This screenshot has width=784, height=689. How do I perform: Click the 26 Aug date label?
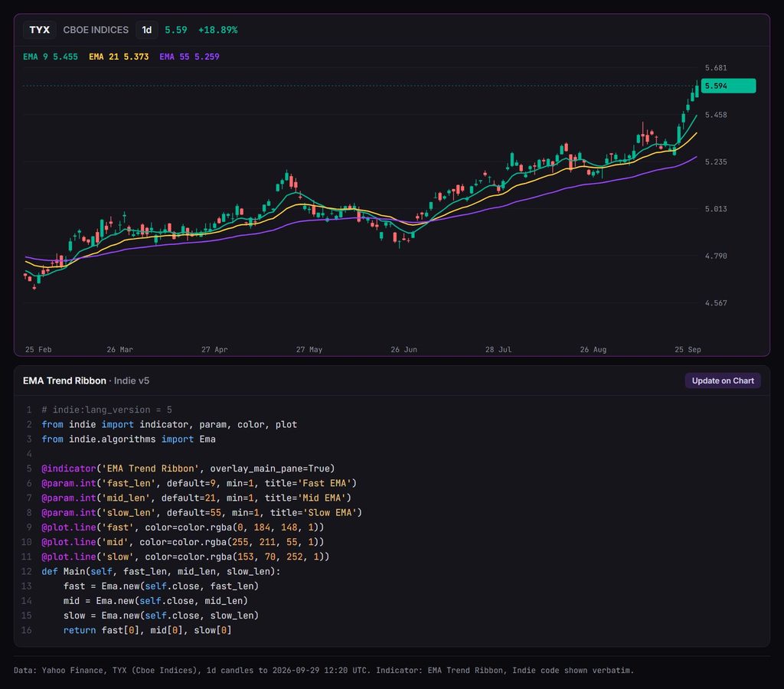click(593, 350)
